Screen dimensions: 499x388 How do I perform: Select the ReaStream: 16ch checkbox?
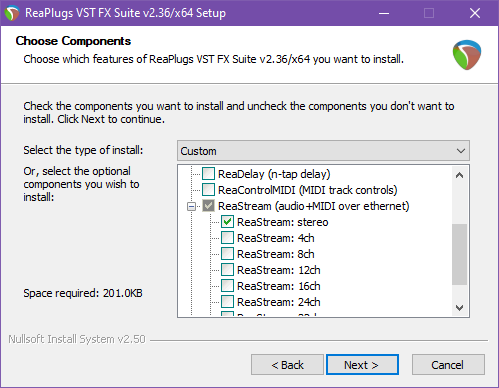tap(227, 286)
